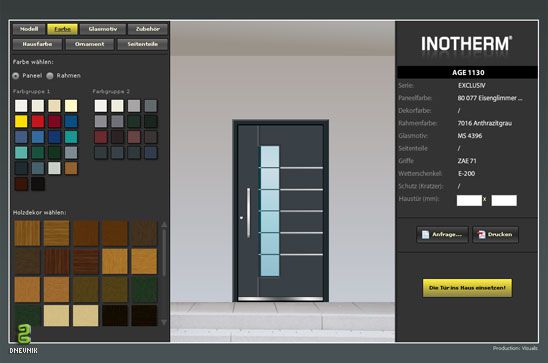Click the first Haustür dimension field
This screenshot has height=363, width=548.
point(469,201)
